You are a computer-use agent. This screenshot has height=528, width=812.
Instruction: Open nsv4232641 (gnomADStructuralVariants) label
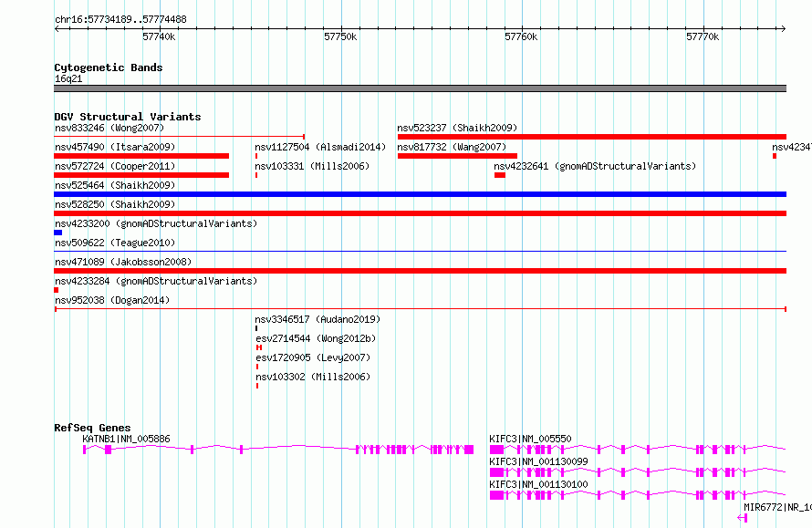pyautogui.click(x=595, y=166)
